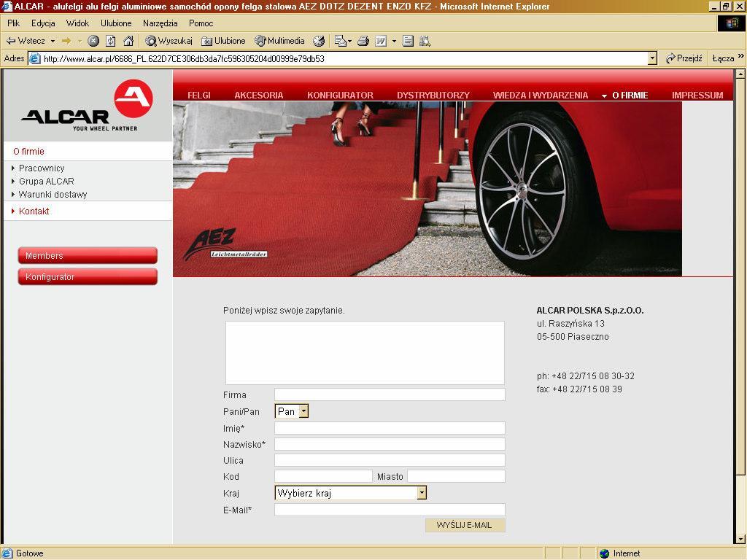Open Multimedia toolbar button
The image size is (747, 560).
click(x=279, y=41)
